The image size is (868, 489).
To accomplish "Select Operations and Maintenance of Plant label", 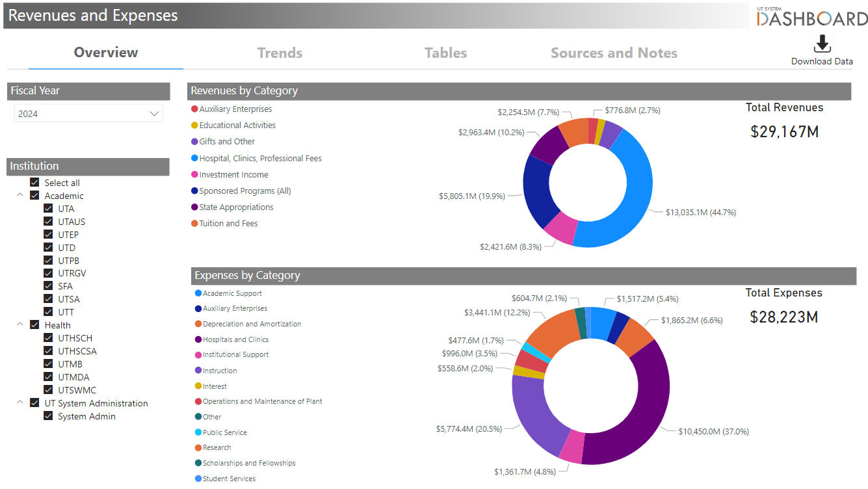I will (263, 401).
